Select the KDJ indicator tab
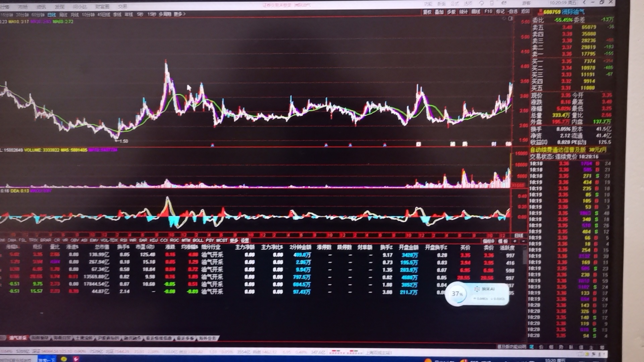644x362 pixels. tap(154, 240)
